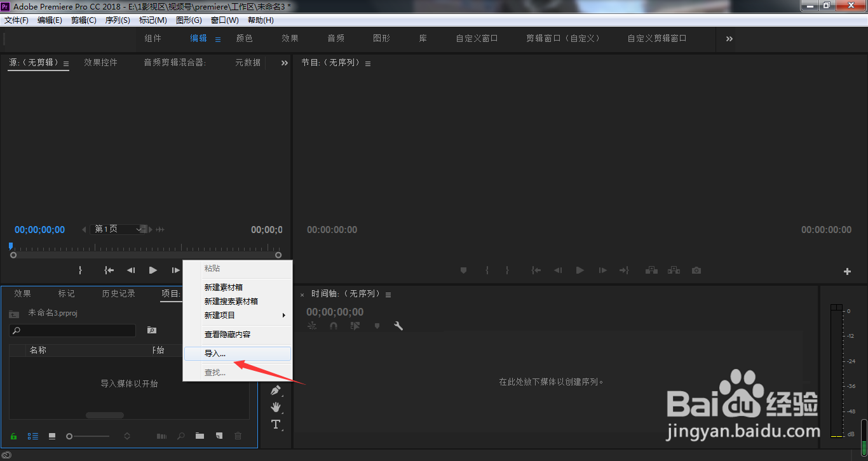Step forward one frame in source monitor
The height and width of the screenshot is (461, 868).
[x=175, y=270]
